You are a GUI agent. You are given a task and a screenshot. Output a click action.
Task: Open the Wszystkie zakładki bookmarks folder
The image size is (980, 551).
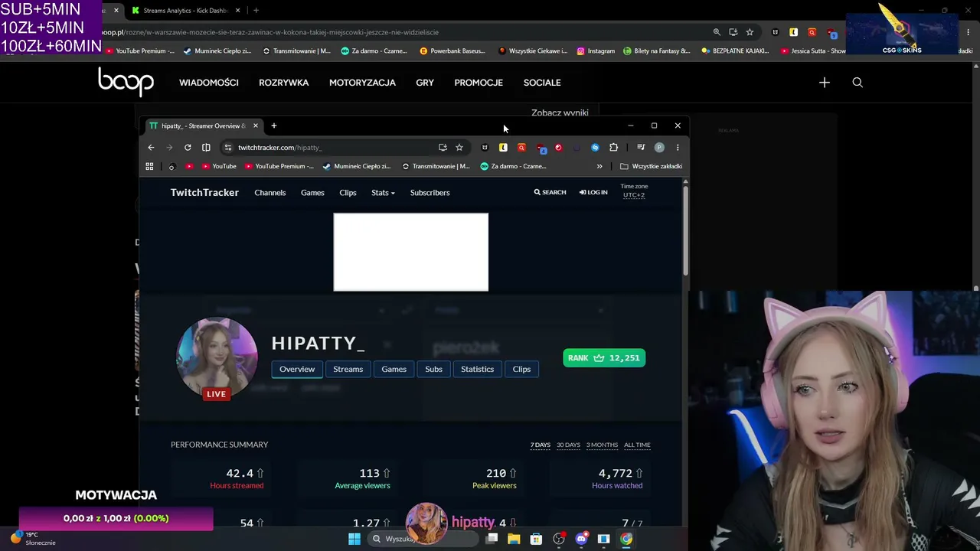coord(651,166)
